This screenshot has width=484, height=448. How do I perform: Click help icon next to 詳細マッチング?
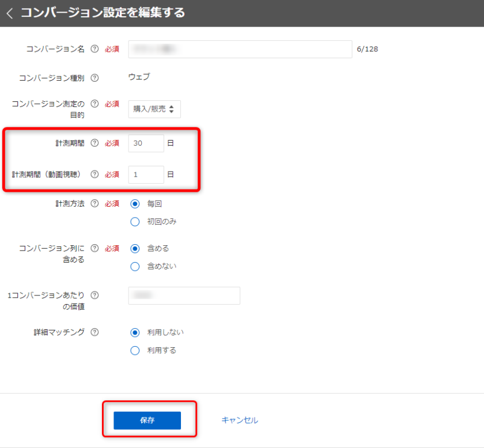tap(95, 332)
